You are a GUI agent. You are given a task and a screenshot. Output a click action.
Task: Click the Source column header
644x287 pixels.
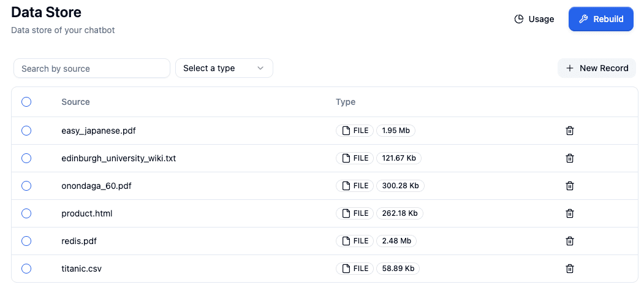[x=75, y=102]
